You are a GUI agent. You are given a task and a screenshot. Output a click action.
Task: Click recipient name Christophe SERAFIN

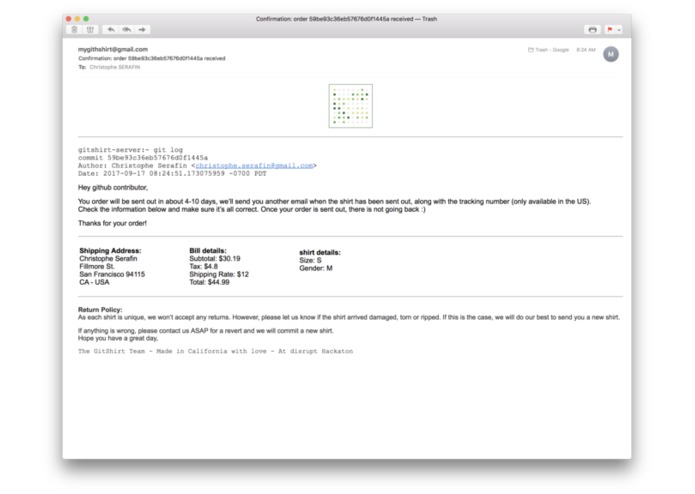coord(115,67)
